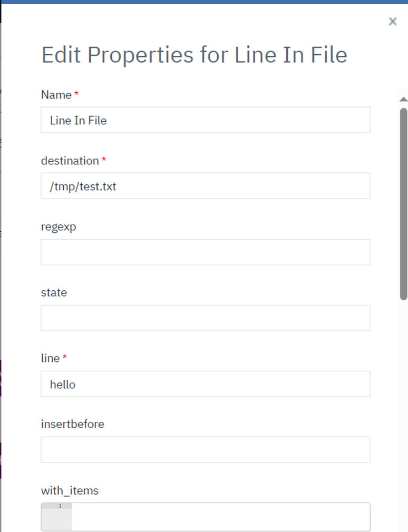Click the insertbefore text box

tap(205, 450)
